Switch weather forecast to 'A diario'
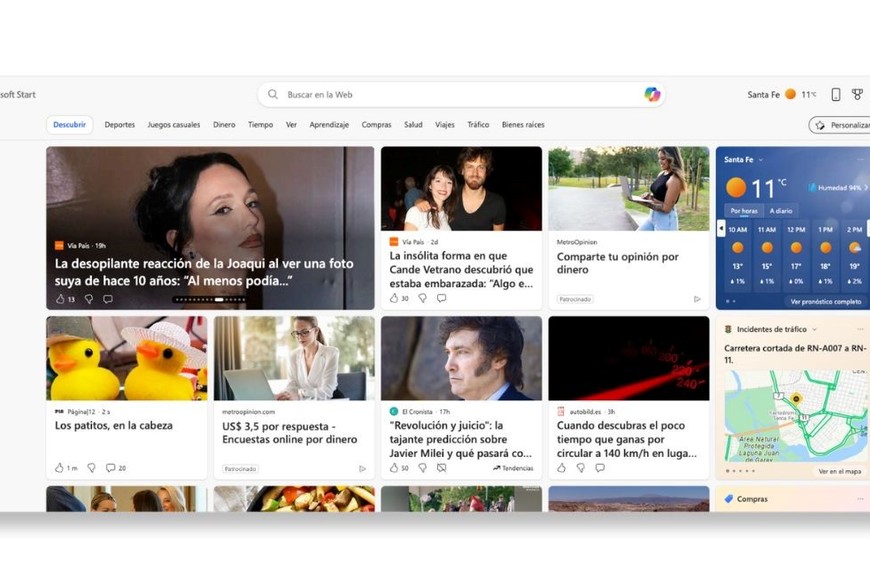Viewport: 870px width, 580px height. pos(781,211)
